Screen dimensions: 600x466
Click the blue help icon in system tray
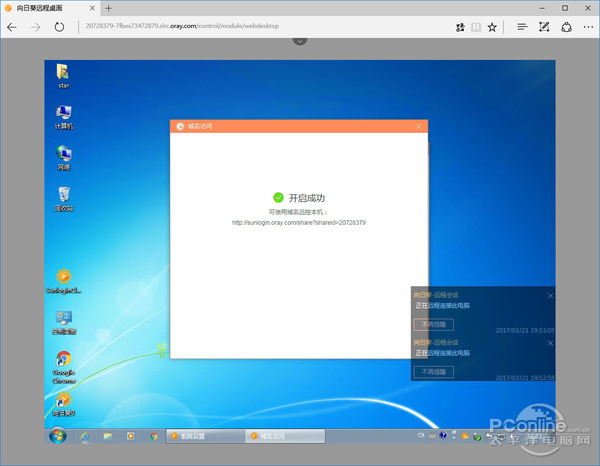(443, 435)
